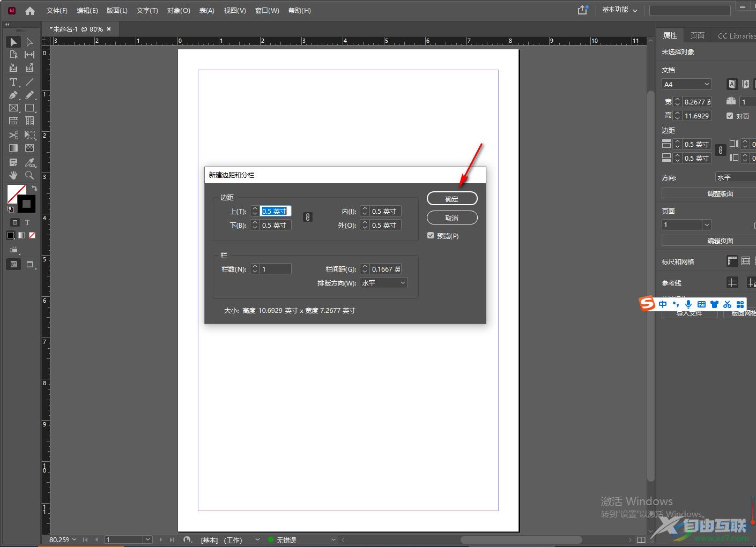Select the Type tool
756x547 pixels.
pyautogui.click(x=13, y=82)
